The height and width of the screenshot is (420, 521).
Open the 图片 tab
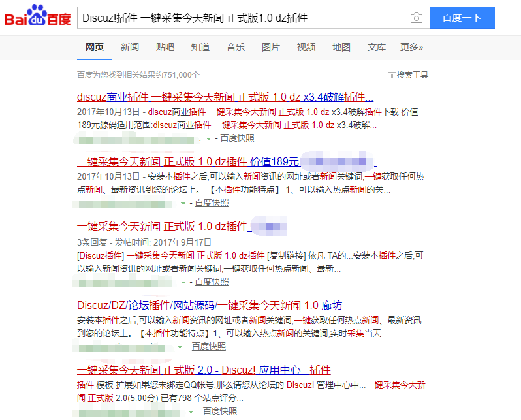pyautogui.click(x=271, y=47)
